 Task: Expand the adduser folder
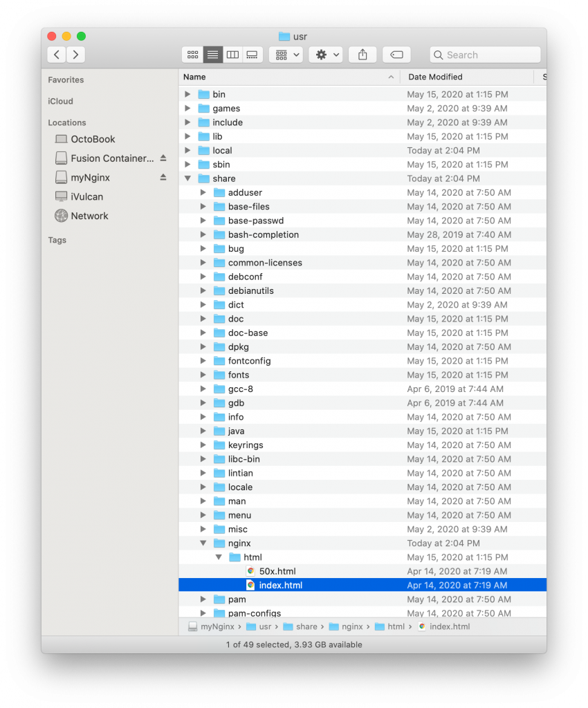point(203,192)
